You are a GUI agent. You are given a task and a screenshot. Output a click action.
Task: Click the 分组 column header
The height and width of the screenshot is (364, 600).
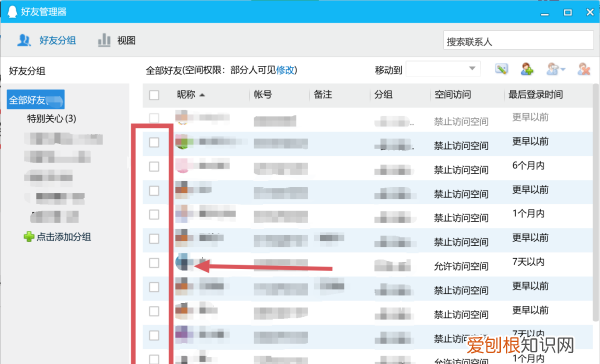pos(383,95)
